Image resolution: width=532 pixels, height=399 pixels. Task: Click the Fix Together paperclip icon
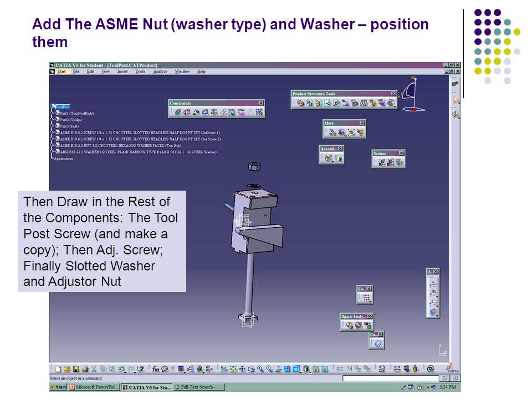pyautogui.click(x=223, y=112)
